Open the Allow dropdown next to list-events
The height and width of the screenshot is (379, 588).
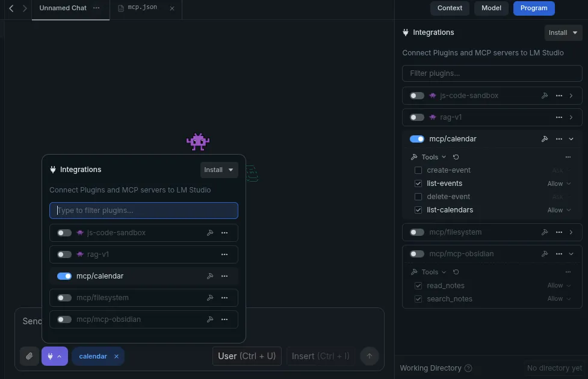click(559, 183)
